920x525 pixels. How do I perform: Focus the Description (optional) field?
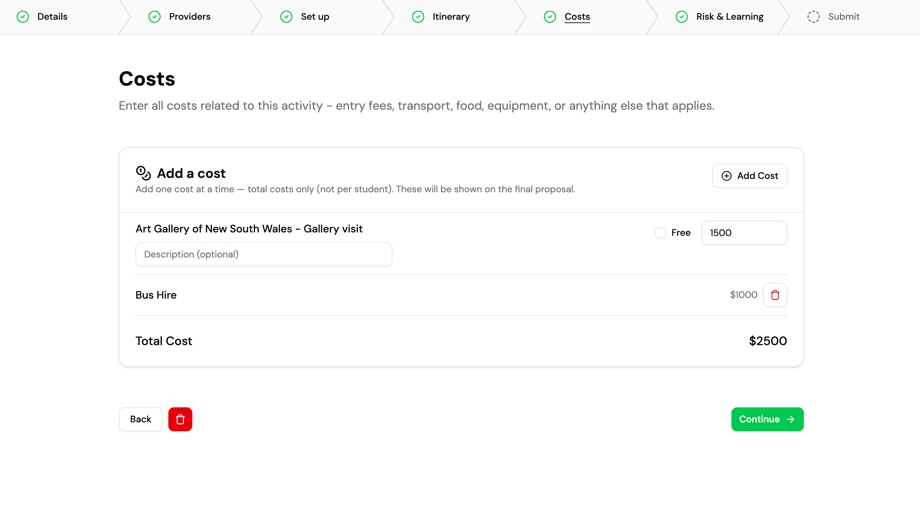(x=264, y=254)
